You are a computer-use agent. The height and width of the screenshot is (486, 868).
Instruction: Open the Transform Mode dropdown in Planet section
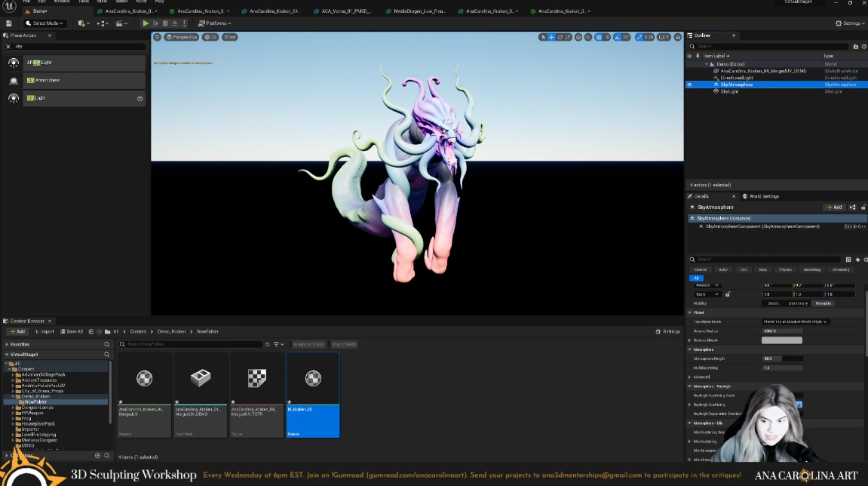coord(795,322)
